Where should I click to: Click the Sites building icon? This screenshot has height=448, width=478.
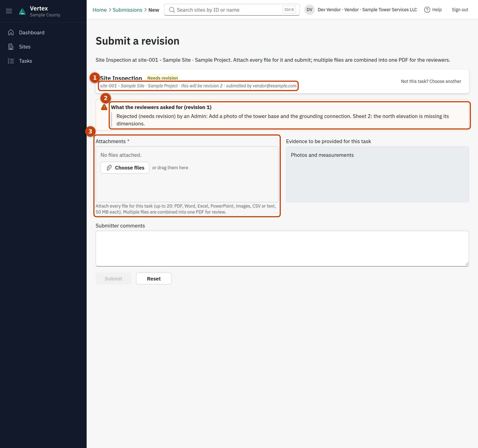tap(11, 47)
